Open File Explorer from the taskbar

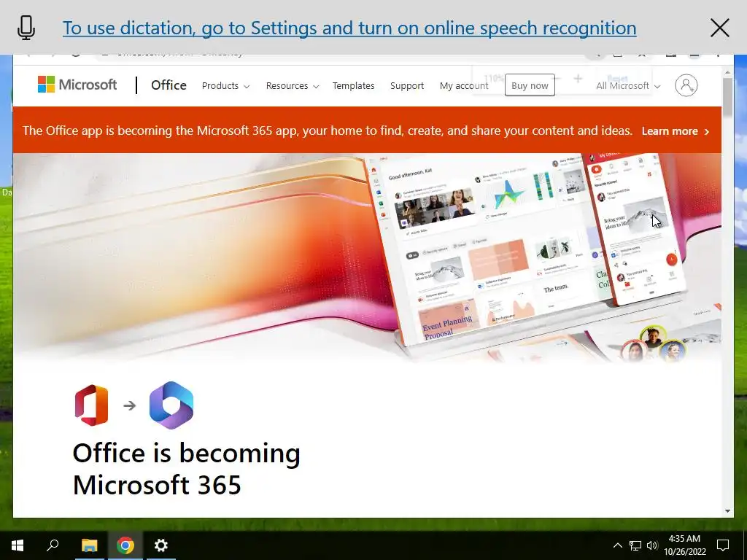[x=89, y=545]
